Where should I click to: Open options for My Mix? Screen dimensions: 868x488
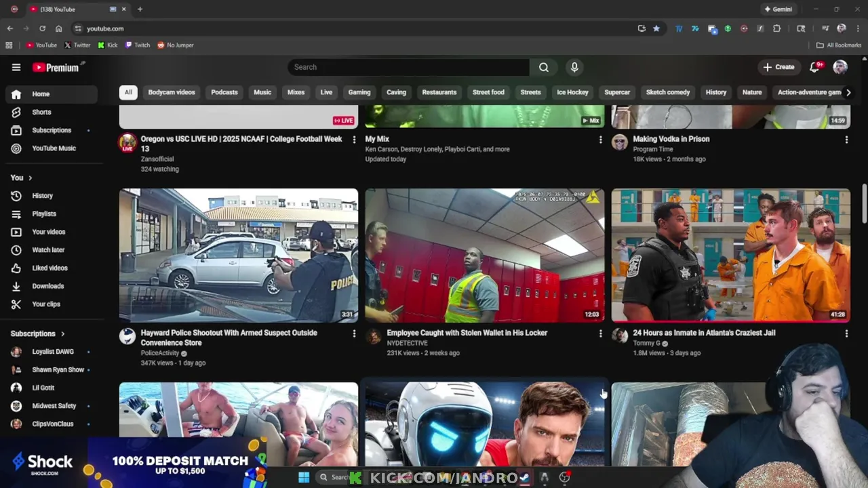(x=600, y=140)
